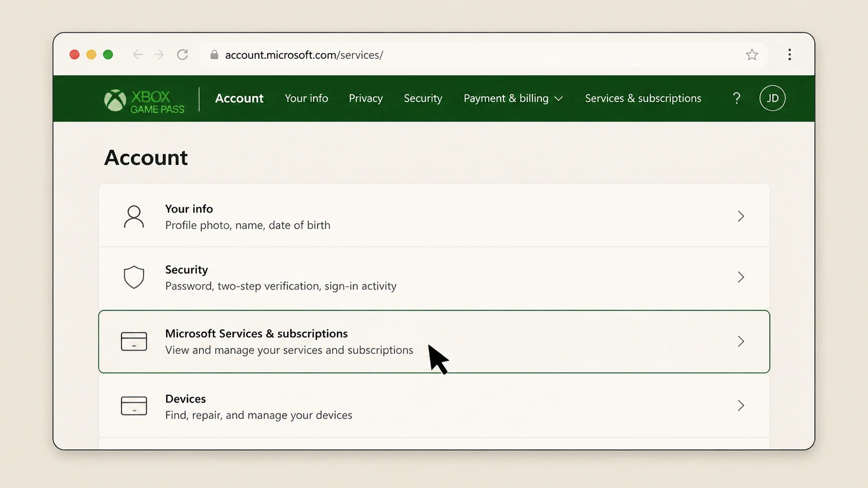Click the card icon beside Devices
The image size is (868, 488).
click(134, 406)
